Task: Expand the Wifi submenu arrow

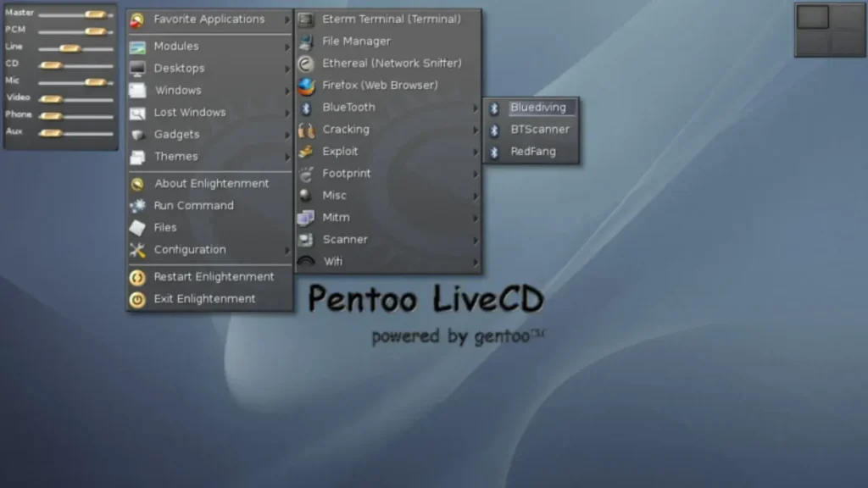Action: pos(475,263)
